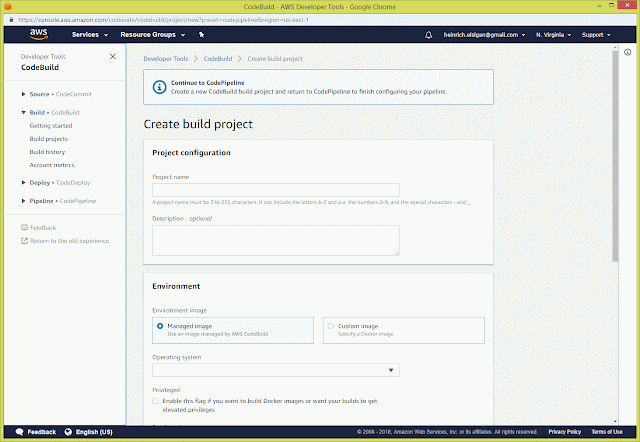Enable the Privileged flag checkbox
Screen dimensions: 640x442
point(156,401)
